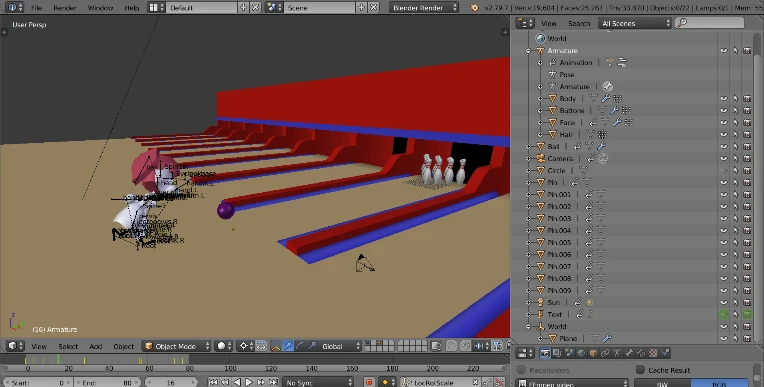Click the View button in outliner header
The height and width of the screenshot is (387, 764).
(x=549, y=23)
